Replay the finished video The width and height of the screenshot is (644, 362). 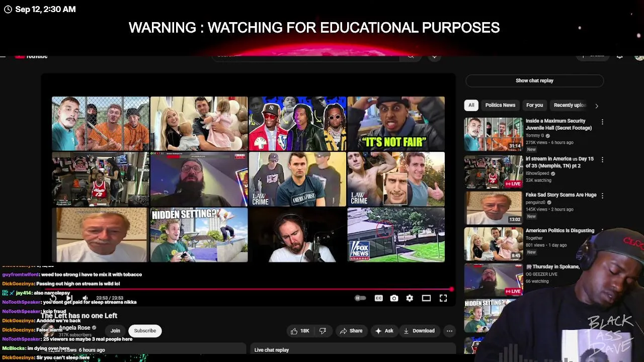[x=53, y=298]
